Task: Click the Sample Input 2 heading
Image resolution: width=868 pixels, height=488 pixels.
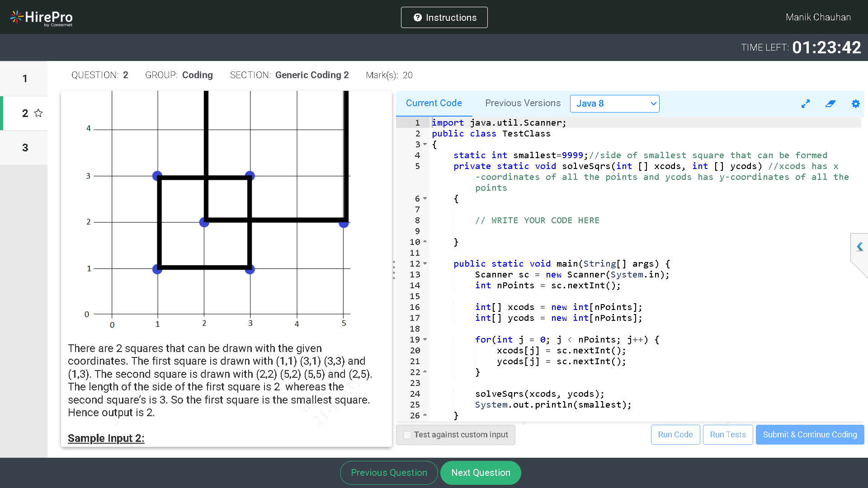Action: [x=106, y=438]
